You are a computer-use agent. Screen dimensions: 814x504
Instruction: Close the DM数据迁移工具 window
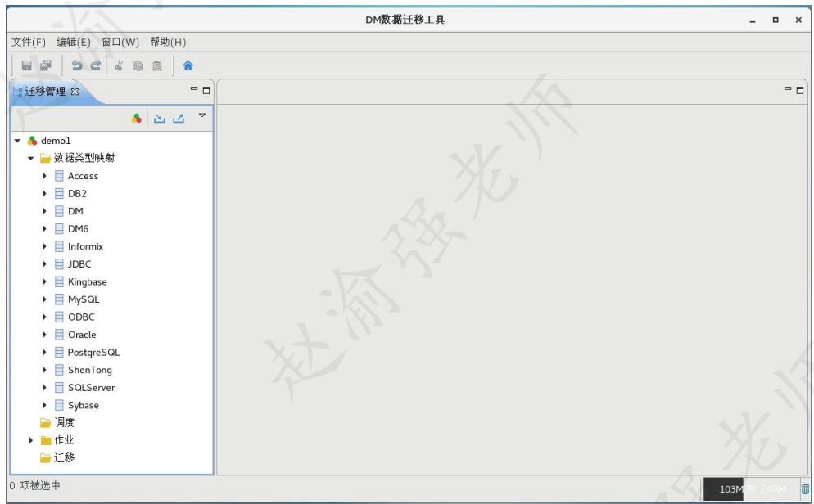(x=798, y=20)
